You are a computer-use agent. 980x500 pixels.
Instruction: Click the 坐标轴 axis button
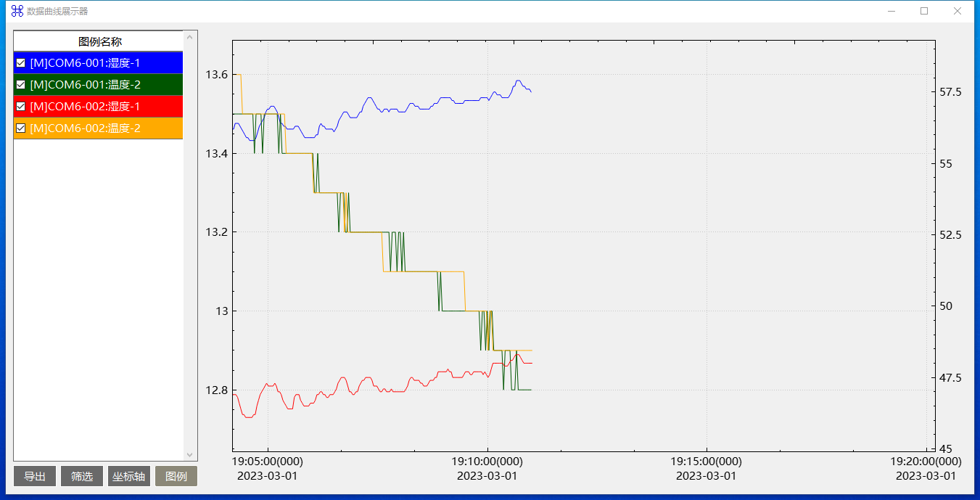129,476
